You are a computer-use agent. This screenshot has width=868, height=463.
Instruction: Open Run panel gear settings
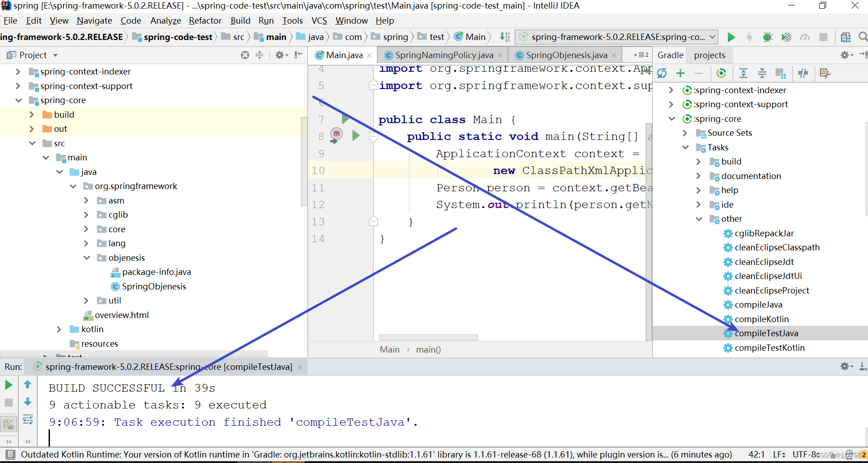tap(846, 366)
